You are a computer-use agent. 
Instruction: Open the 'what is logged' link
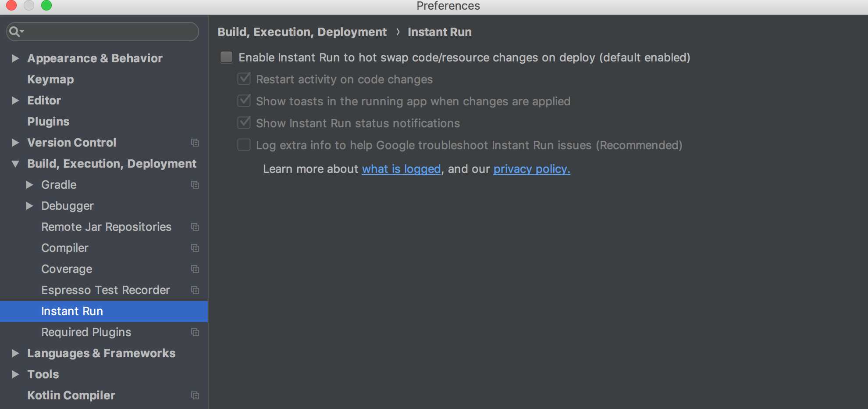point(401,169)
